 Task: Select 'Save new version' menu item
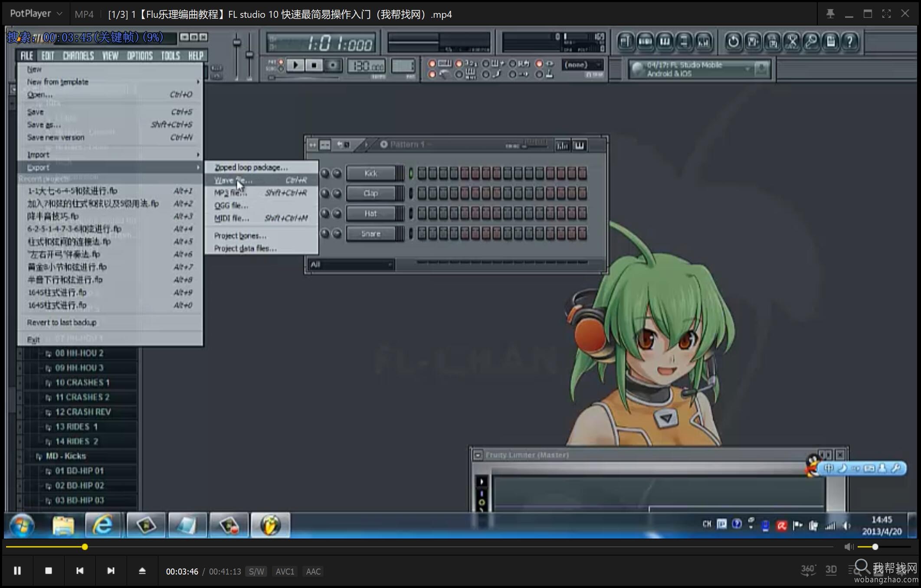110,137
